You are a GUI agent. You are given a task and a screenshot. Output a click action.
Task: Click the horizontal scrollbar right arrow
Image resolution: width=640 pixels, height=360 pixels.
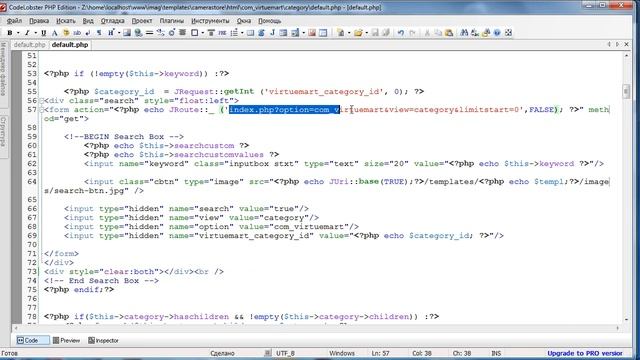(618, 328)
